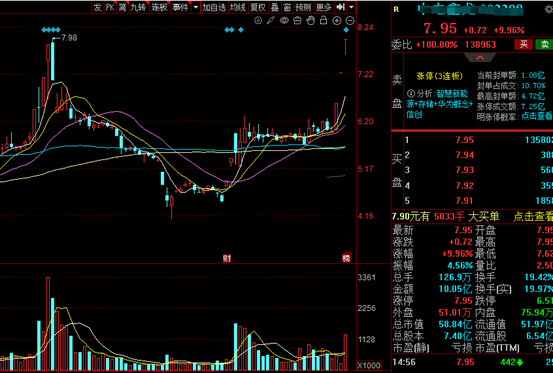Toggle 复权 price adjustment option
Viewport: 553px width, 373px height.
tap(257, 7)
